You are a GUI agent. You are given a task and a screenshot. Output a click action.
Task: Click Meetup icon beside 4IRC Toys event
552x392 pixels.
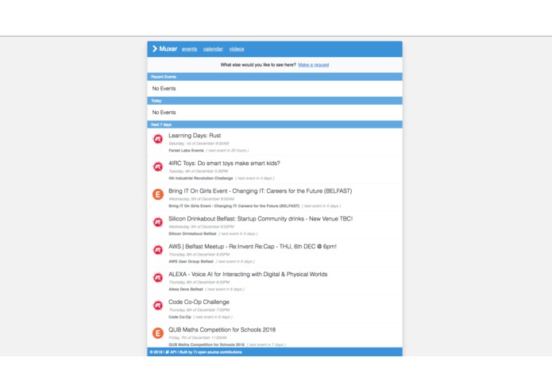pos(158,167)
